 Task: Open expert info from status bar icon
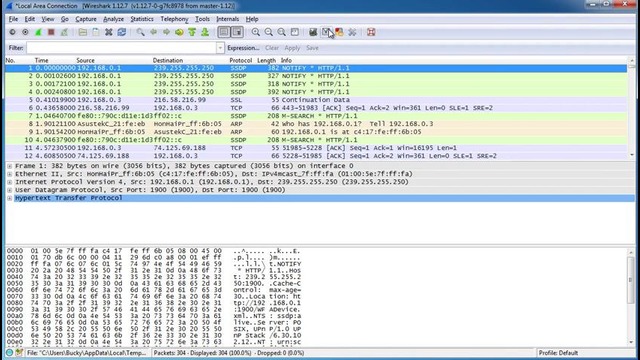9,353
